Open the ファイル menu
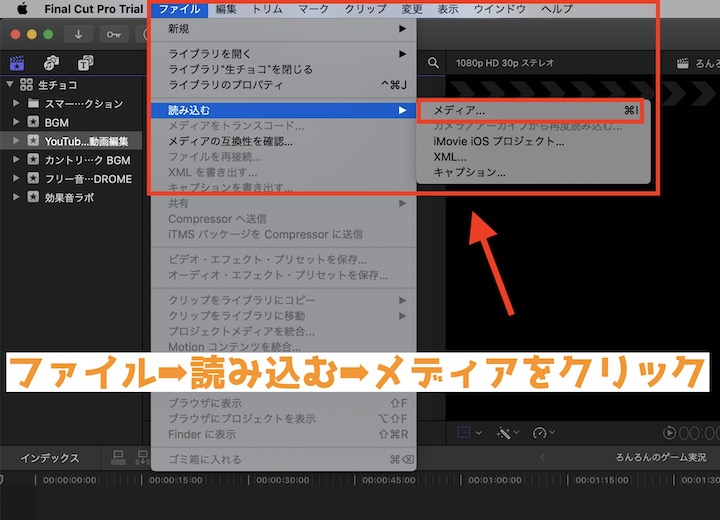The width and height of the screenshot is (720, 520). (x=180, y=9)
